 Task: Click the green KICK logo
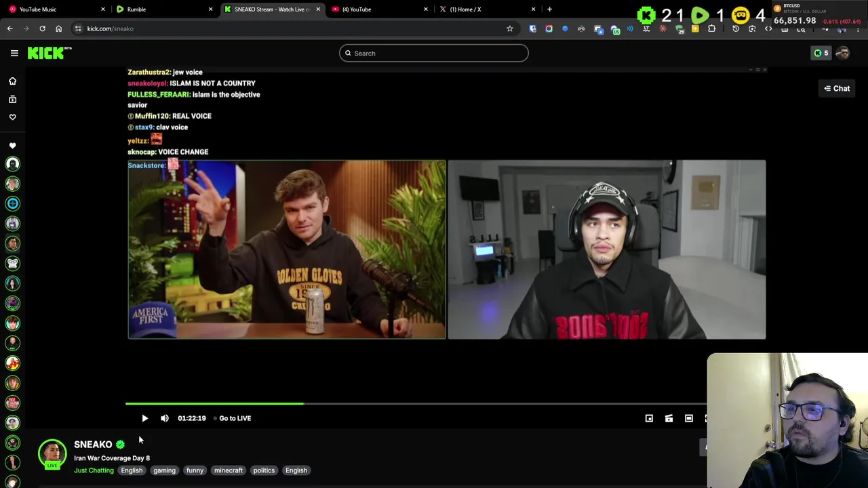[x=49, y=53]
